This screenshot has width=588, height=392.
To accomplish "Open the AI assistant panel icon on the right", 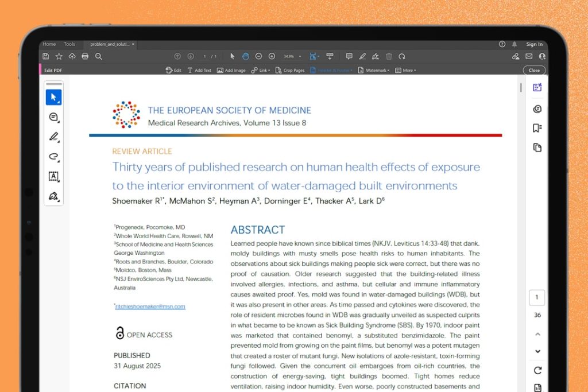I will [537, 87].
